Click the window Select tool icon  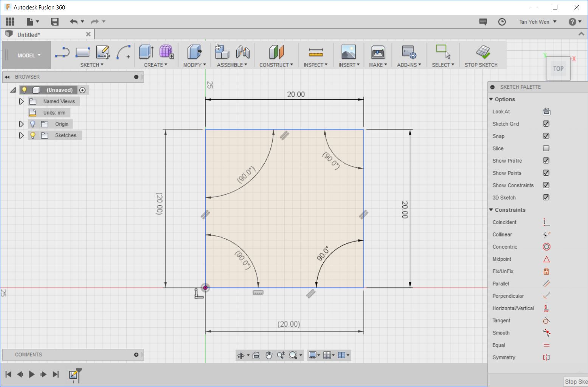[443, 51]
